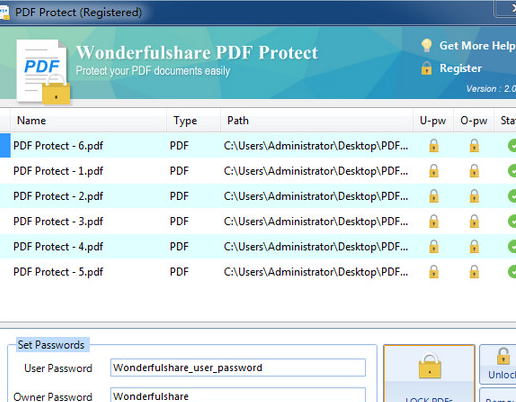Click green status check for PDF Protect - 6.pdf
Viewport: 516px width, 402px height.
(x=512, y=146)
